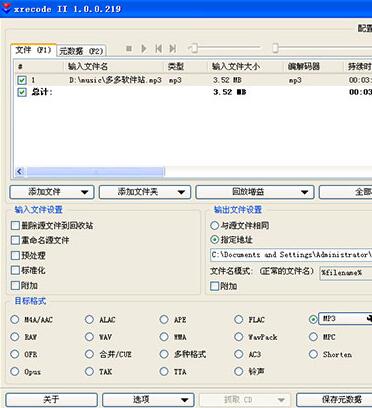The image size is (372, 408).
Task: Click the xrecode app icon in title bar
Action: (x=6, y=8)
